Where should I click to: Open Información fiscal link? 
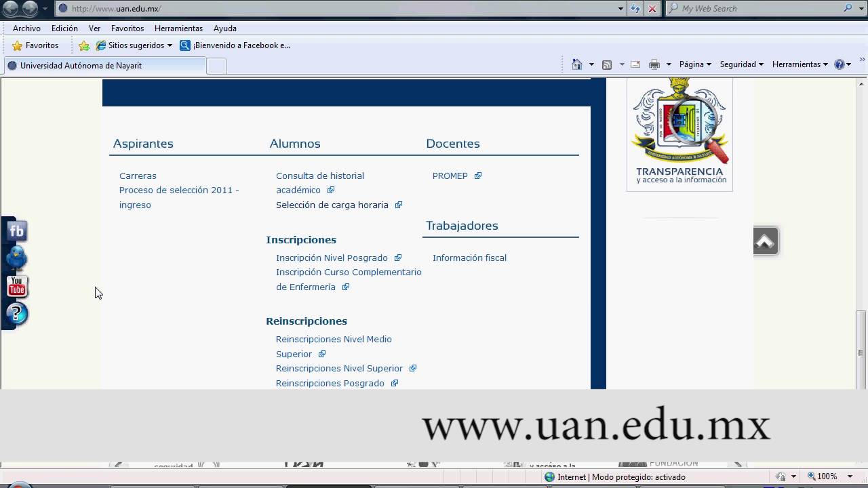469,258
